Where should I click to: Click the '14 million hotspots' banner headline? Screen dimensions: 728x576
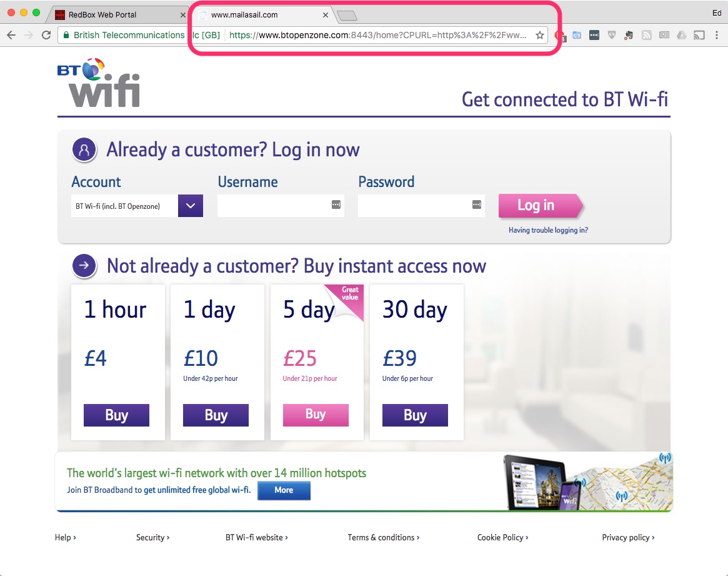tap(216, 473)
